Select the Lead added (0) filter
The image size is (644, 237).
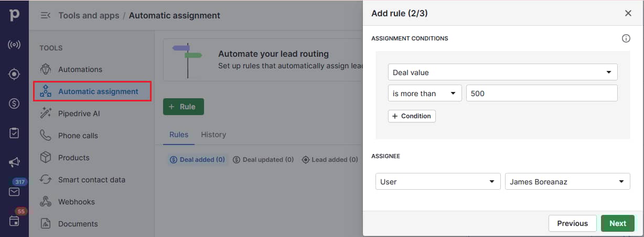click(x=331, y=159)
